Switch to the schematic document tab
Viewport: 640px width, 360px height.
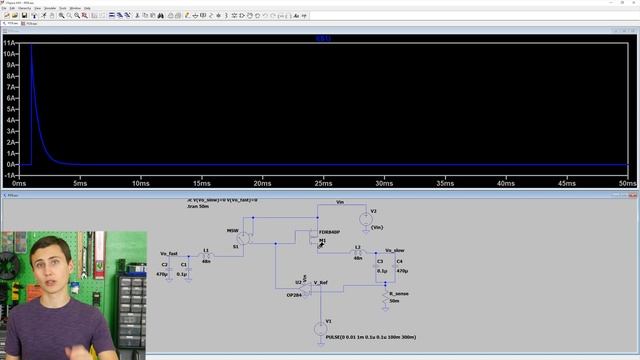tap(11, 23)
